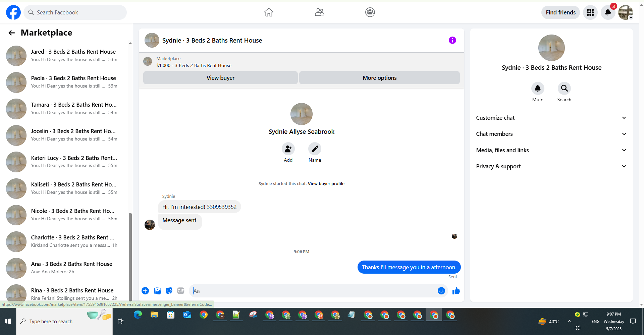Click the chat header avatar thumbnail

[x=152, y=40]
